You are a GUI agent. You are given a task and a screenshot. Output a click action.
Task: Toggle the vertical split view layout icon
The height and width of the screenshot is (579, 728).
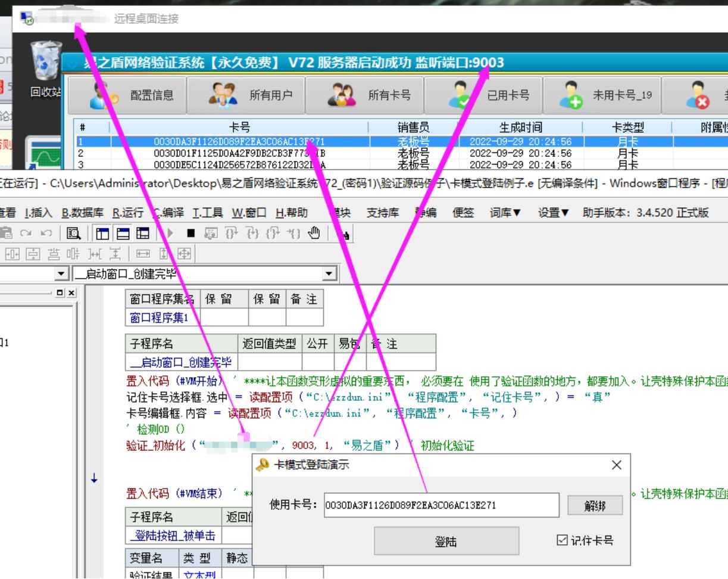click(101, 234)
